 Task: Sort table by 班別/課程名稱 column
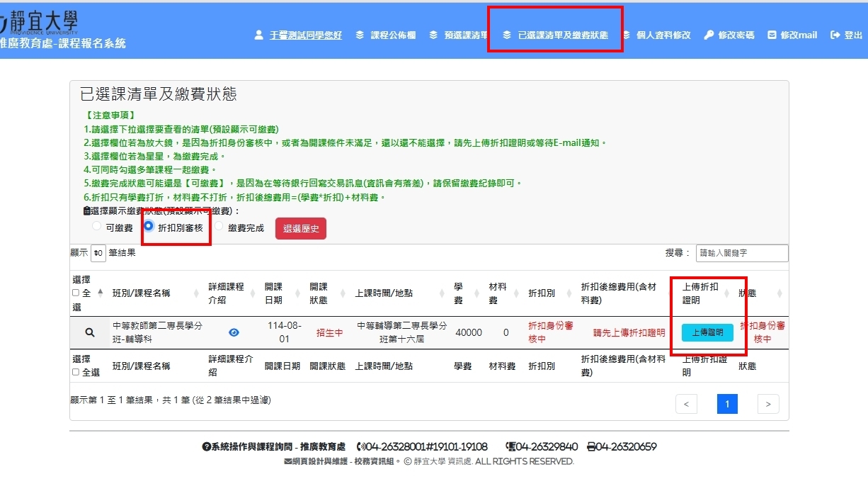[142, 293]
